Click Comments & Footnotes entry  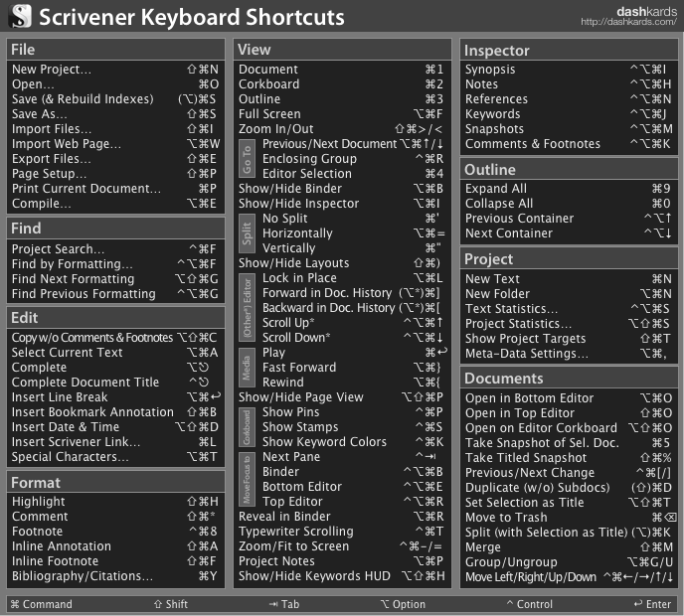[x=569, y=144]
